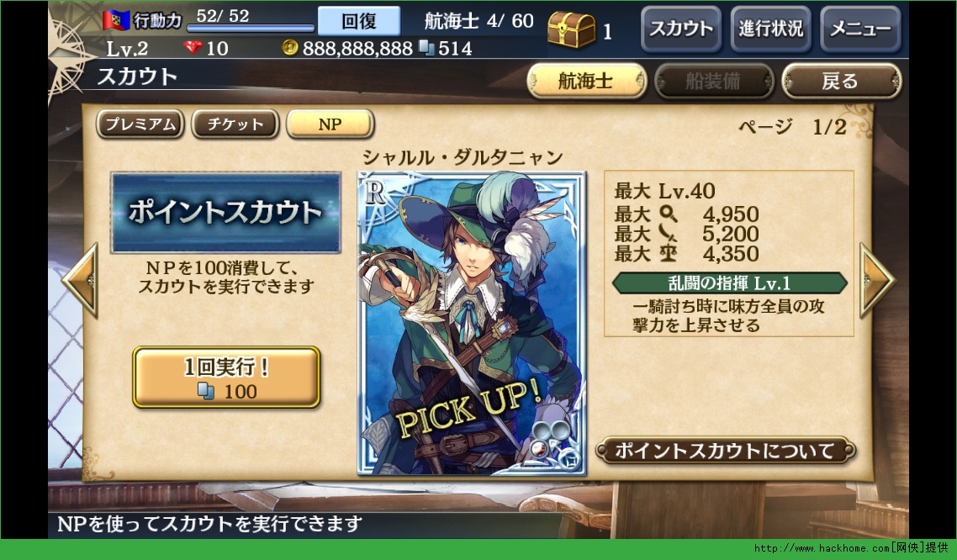Tap the NP points icon beside 514
This screenshot has height=560, width=957.
426,48
